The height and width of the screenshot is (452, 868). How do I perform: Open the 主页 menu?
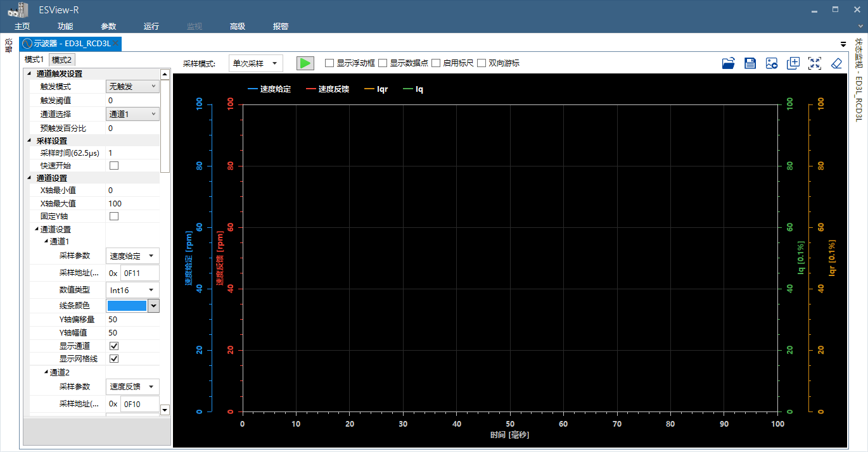[22, 27]
